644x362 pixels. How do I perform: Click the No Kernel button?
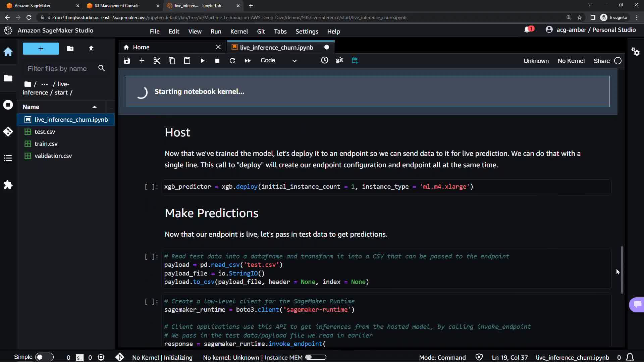pos(571,61)
